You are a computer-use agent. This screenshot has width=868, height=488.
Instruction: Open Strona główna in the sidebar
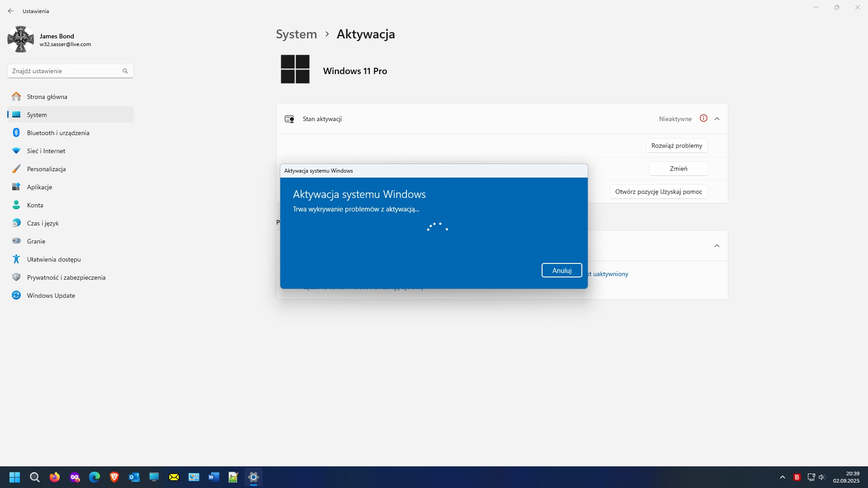71,97
